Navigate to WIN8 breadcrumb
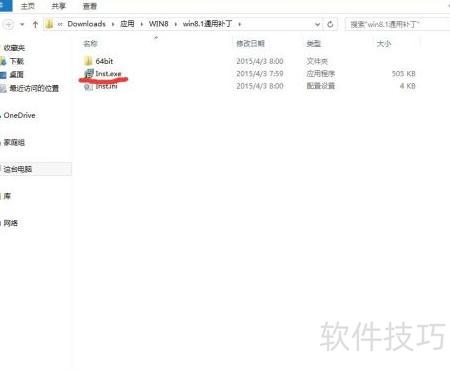The width and height of the screenshot is (450, 370). [158, 24]
